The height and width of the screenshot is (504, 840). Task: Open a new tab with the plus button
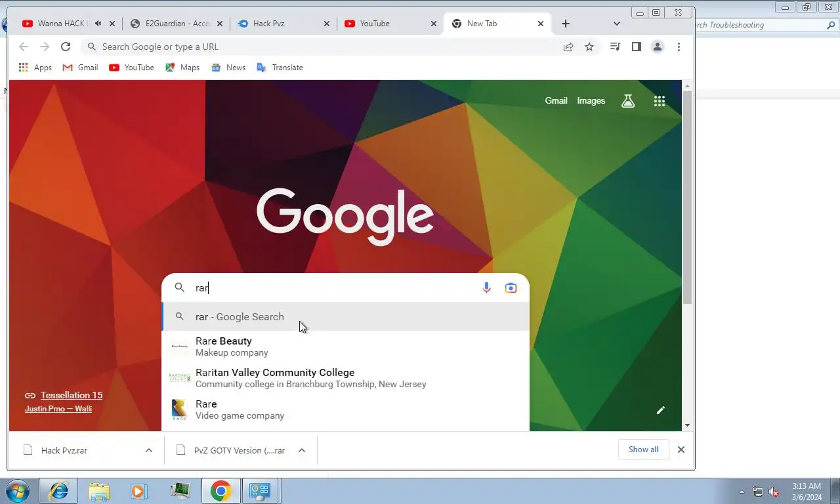(566, 24)
